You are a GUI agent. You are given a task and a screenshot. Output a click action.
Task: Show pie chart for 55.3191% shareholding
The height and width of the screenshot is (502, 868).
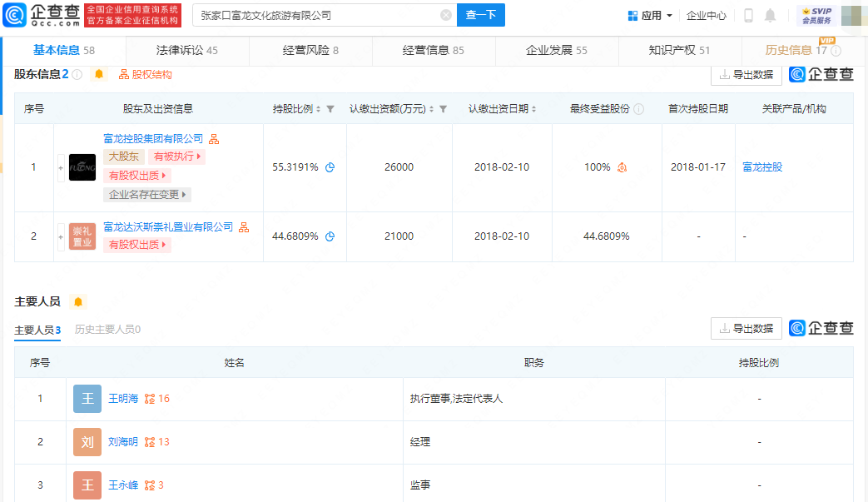pyautogui.click(x=330, y=167)
